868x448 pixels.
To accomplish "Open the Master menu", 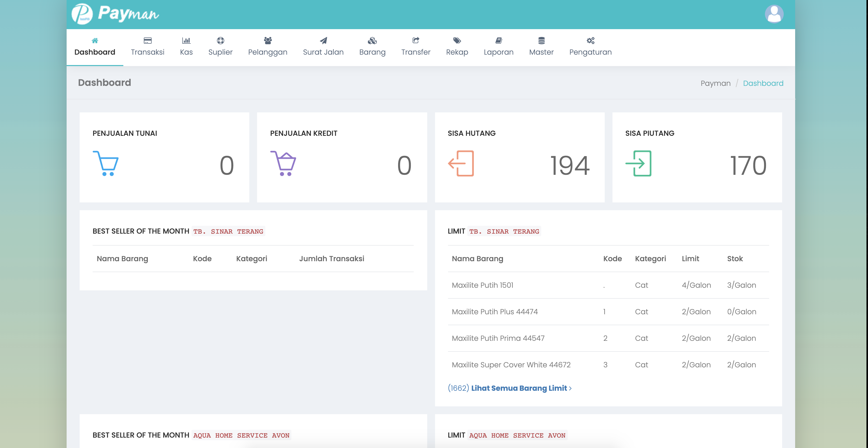I will tap(541, 47).
